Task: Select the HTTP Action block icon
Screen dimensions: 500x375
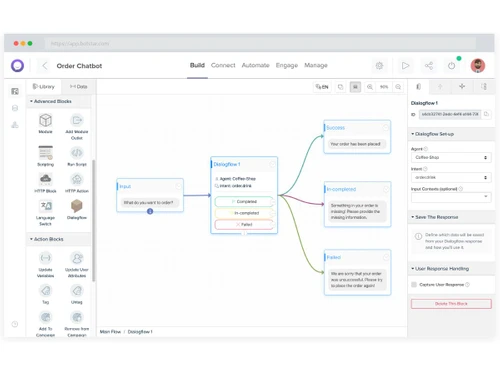Action: tap(77, 179)
